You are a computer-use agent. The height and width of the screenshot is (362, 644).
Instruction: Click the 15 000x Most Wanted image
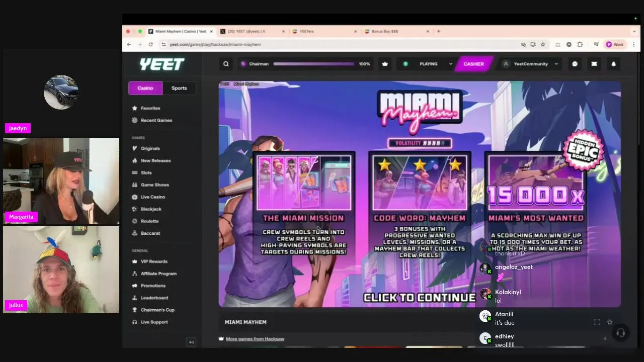(536, 183)
